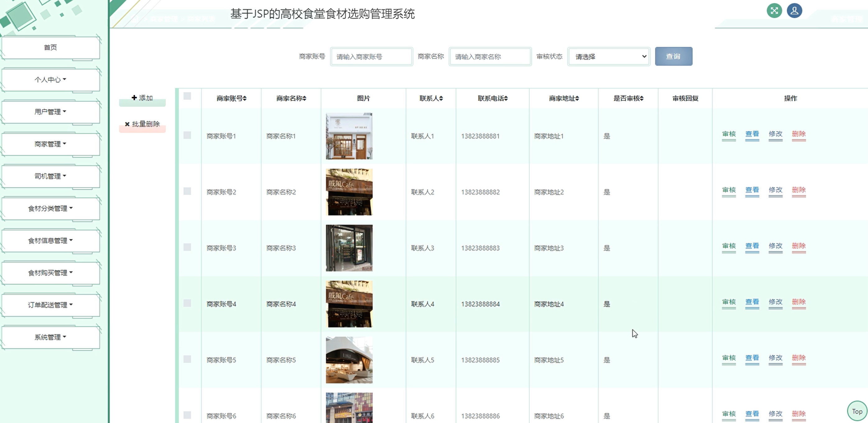Jump to page top with Top button
This screenshot has height=423, width=868.
click(x=857, y=411)
